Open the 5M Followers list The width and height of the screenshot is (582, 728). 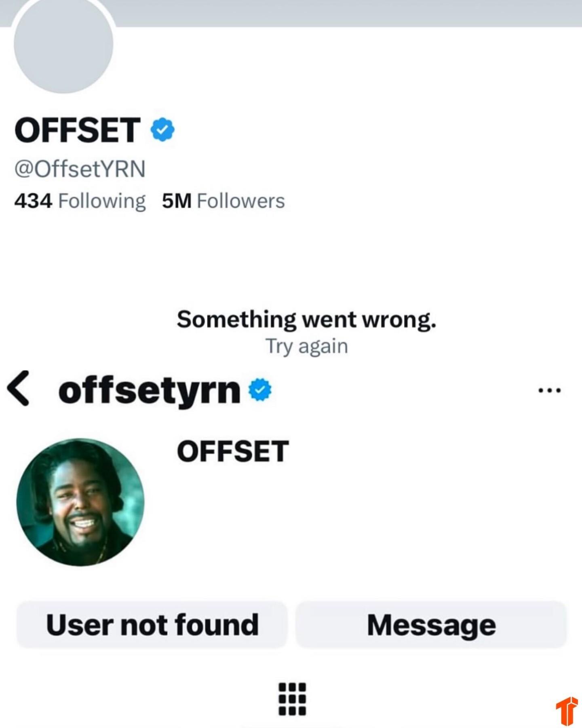(x=224, y=201)
